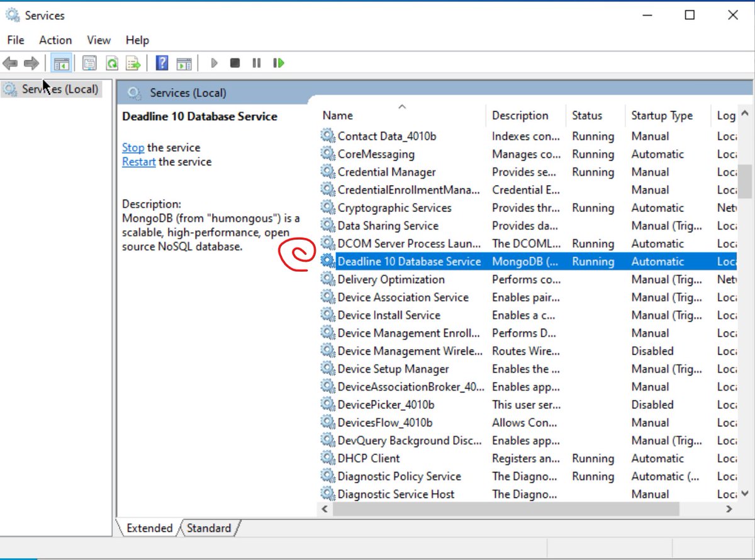Click the gear icon of Data Sharing Service

coord(328,225)
